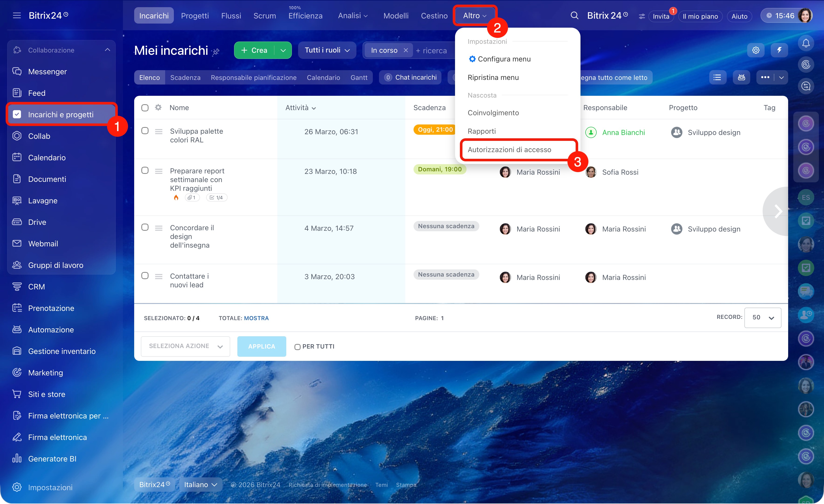The image size is (824, 504).
Task: Toggle the select-all checkbox in table header
Action: coord(145,108)
